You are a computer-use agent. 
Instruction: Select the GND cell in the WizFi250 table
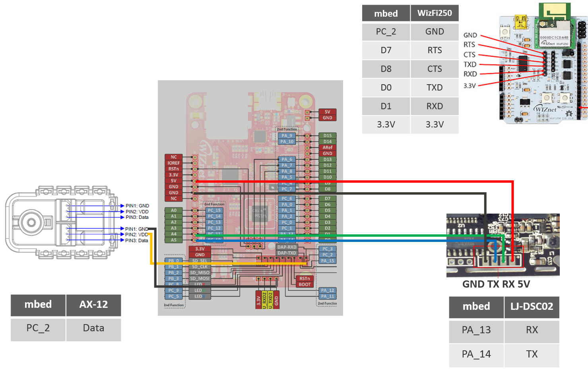click(435, 31)
